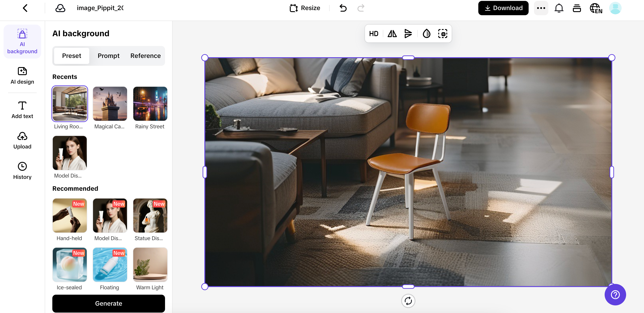The height and width of the screenshot is (313, 644).
Task: Open notifications bell
Action: [559, 8]
